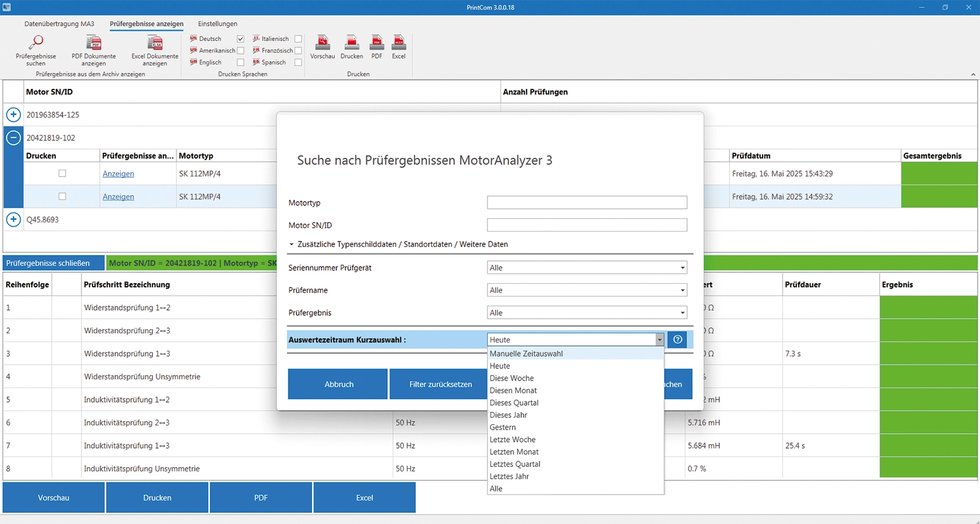Open Excel Dokumente anzeigen in ribbon

[155, 43]
